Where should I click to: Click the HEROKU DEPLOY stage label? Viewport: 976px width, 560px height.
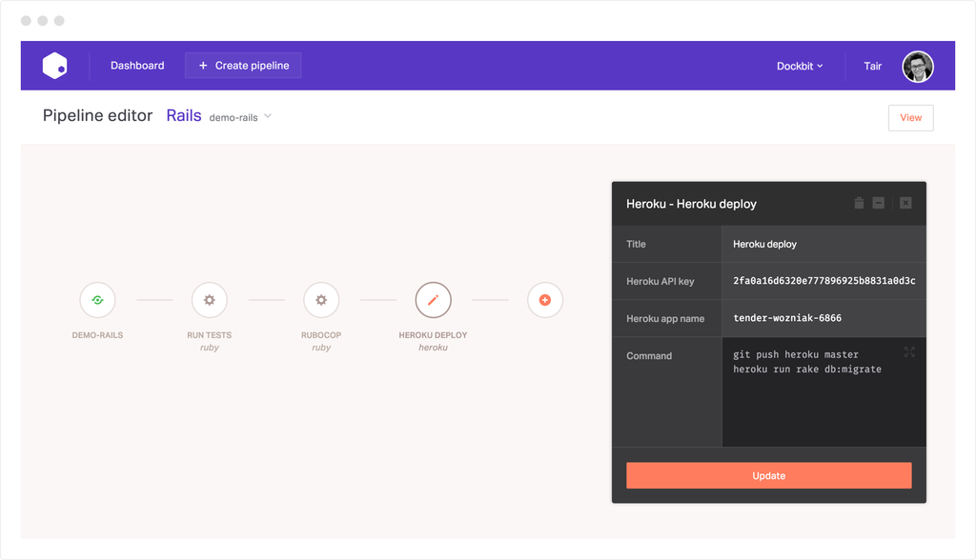(x=434, y=334)
